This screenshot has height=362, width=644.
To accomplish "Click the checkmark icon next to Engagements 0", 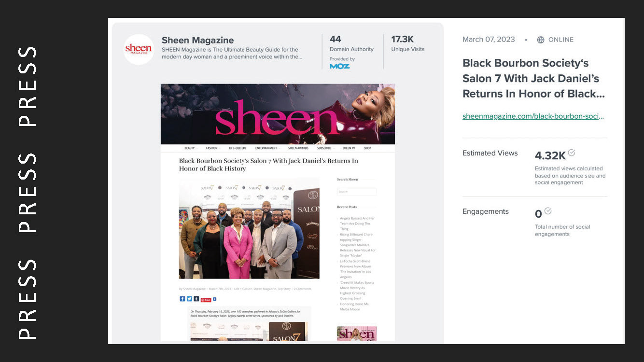I will 548,211.
